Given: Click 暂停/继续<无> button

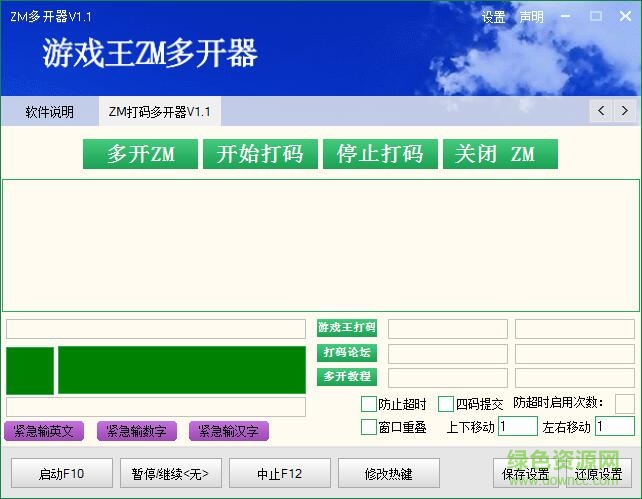Looking at the screenshot, I should tap(171, 473).
